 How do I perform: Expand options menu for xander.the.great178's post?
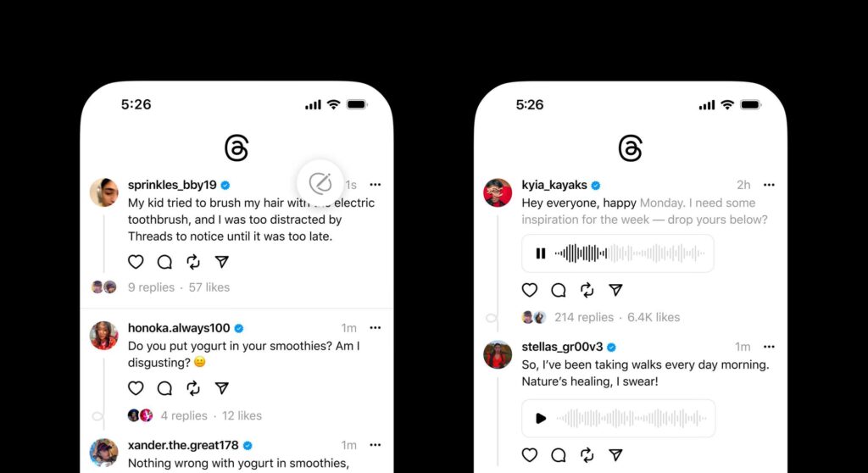(376, 445)
